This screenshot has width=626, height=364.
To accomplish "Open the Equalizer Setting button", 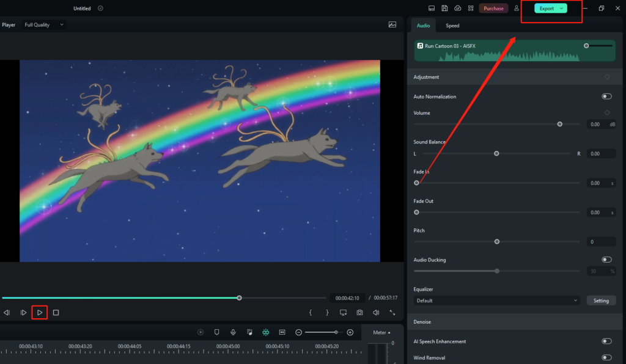I will (601, 300).
